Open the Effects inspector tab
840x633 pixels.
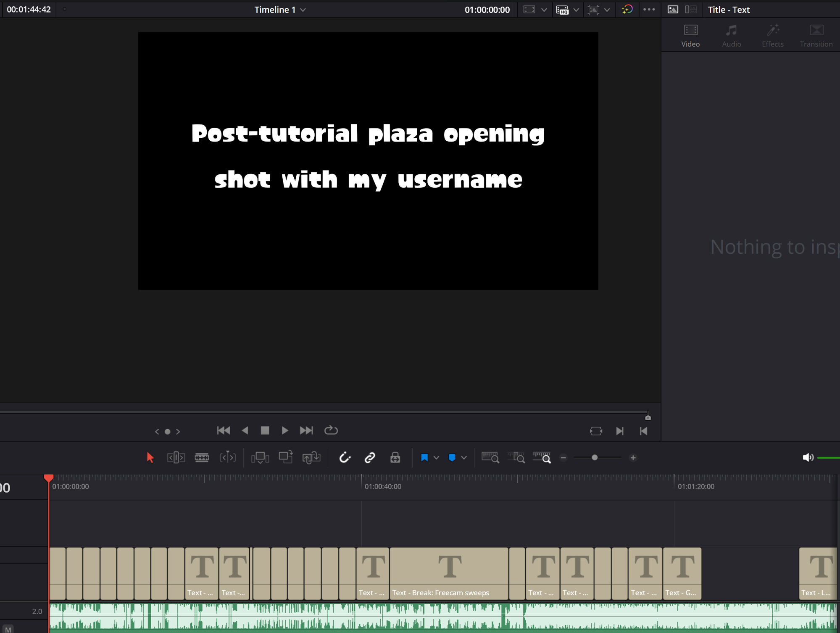772,35
